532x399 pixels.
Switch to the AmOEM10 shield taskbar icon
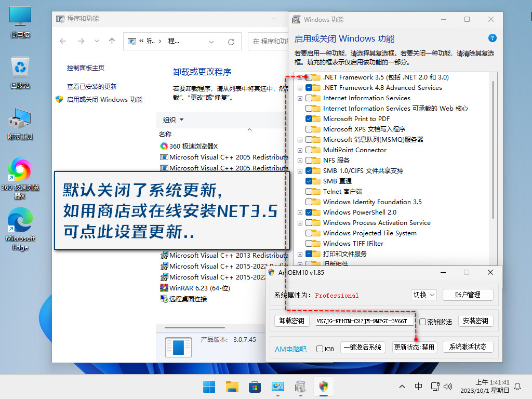pos(324,387)
